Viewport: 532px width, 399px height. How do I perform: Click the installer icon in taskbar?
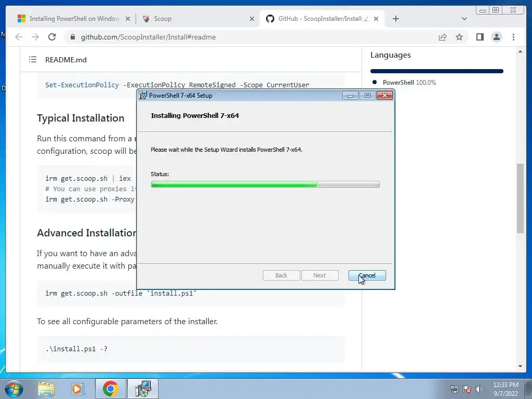(x=143, y=389)
